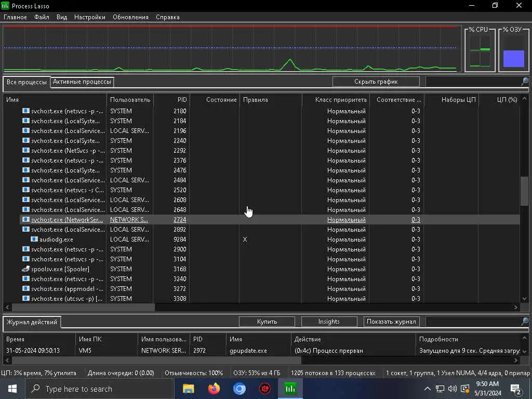The image size is (532, 399).
Task: Click the taskbar search box
Action: pos(100,389)
